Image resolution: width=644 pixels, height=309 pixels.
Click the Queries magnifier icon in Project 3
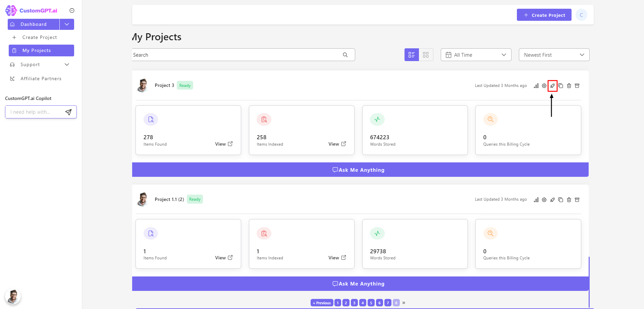(x=490, y=119)
